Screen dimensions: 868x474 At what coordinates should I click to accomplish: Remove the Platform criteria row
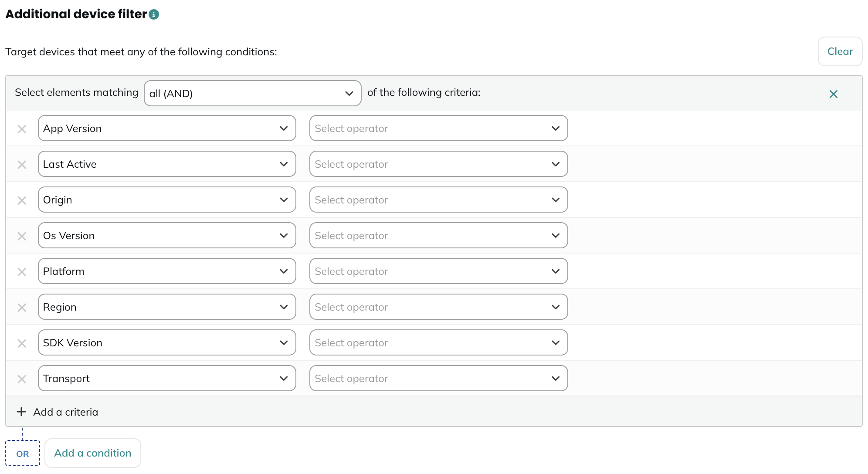point(22,272)
